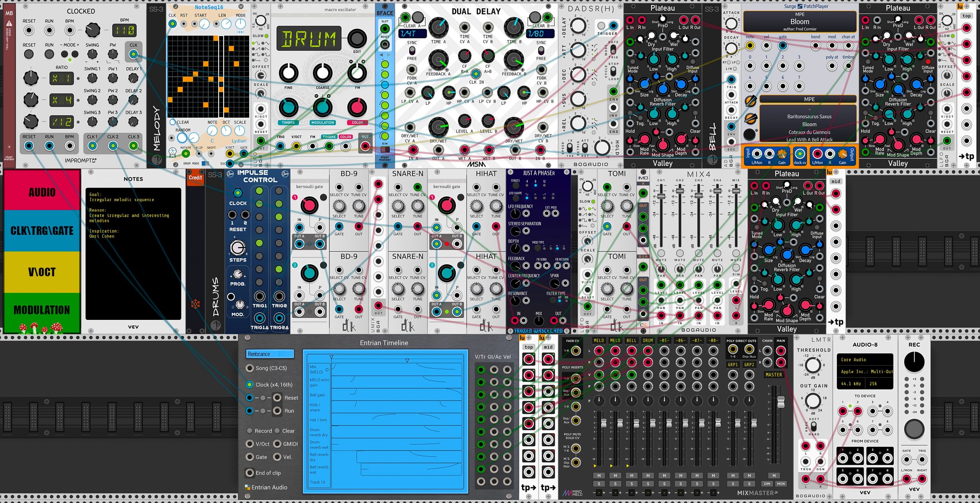Toggle NoteSeq16 DRUM MODE switch
980x503 pixels.
tap(205, 164)
